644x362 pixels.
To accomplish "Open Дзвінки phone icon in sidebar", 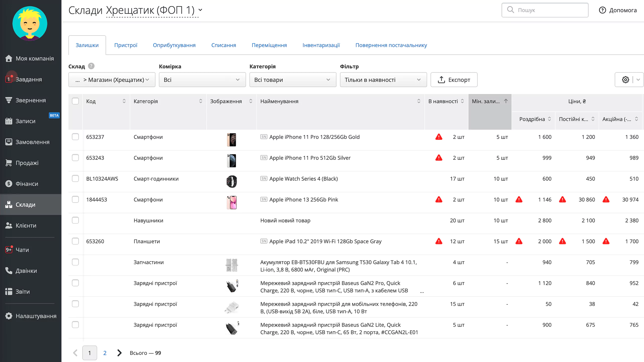I will (x=9, y=270).
